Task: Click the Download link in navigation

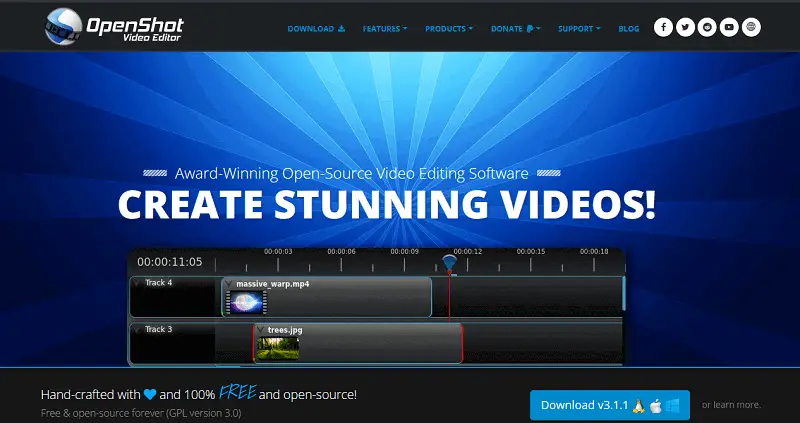Action: coord(316,29)
